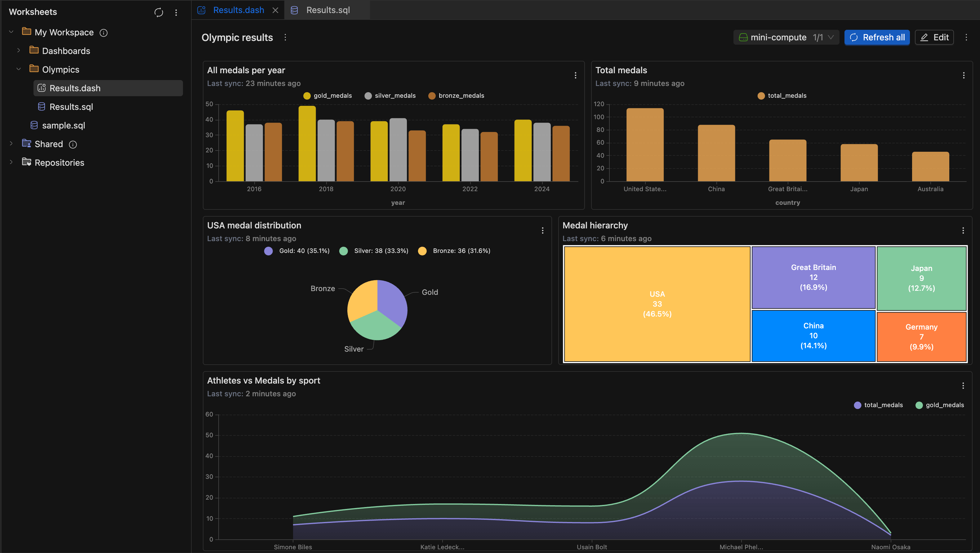Click the info icon next to Shared
This screenshot has height=553, width=980.
point(73,144)
